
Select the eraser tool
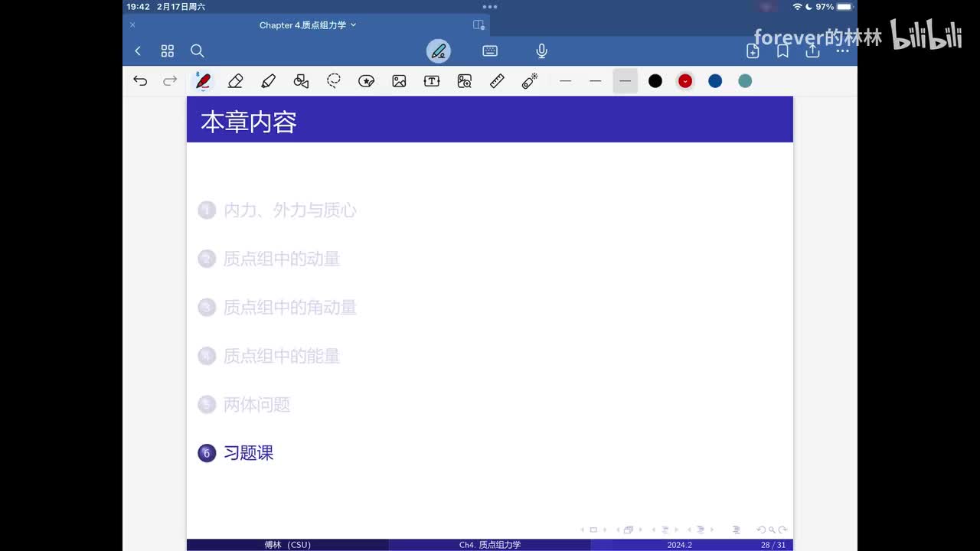pos(235,80)
